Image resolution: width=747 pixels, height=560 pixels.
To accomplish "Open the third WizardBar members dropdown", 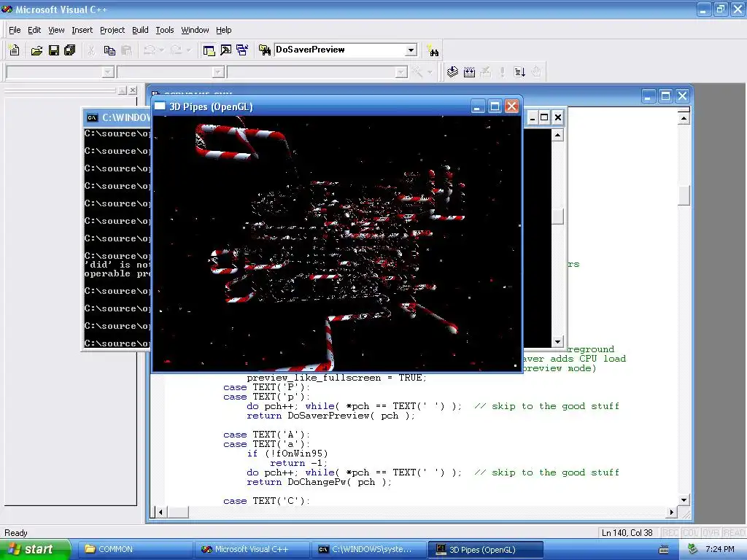I will pyautogui.click(x=401, y=72).
